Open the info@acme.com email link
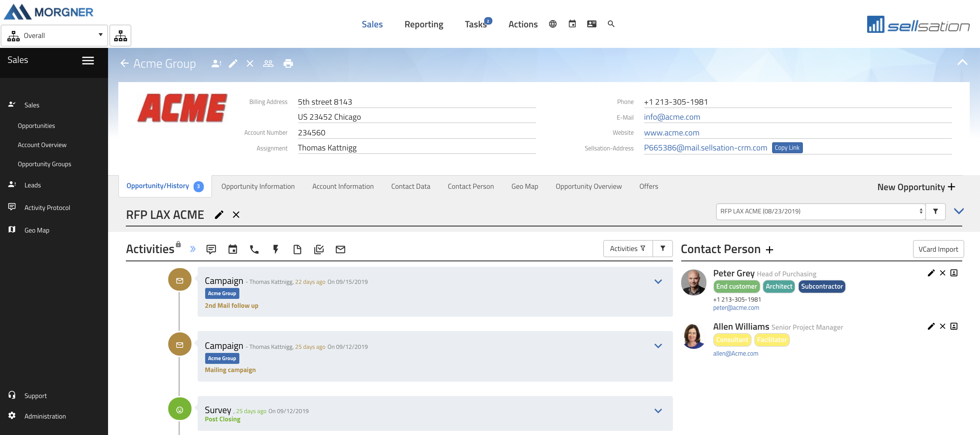This screenshot has width=980, height=435. point(672,117)
